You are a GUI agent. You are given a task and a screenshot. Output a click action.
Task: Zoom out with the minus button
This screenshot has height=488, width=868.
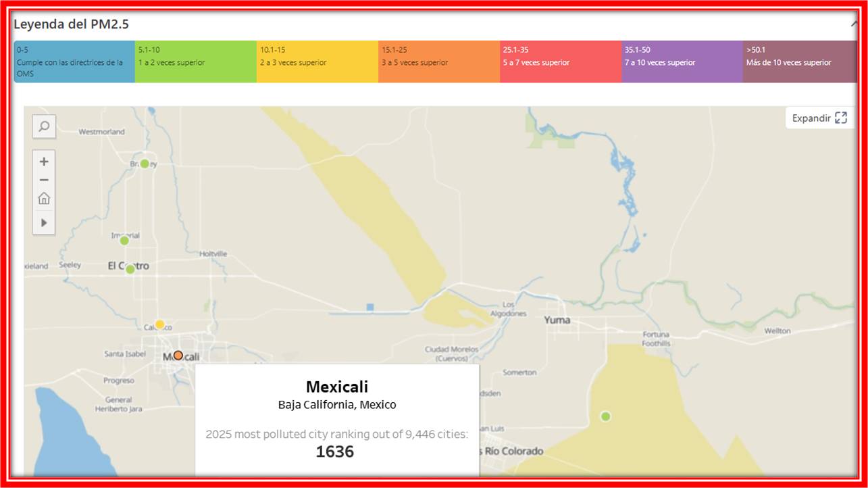coord(44,180)
